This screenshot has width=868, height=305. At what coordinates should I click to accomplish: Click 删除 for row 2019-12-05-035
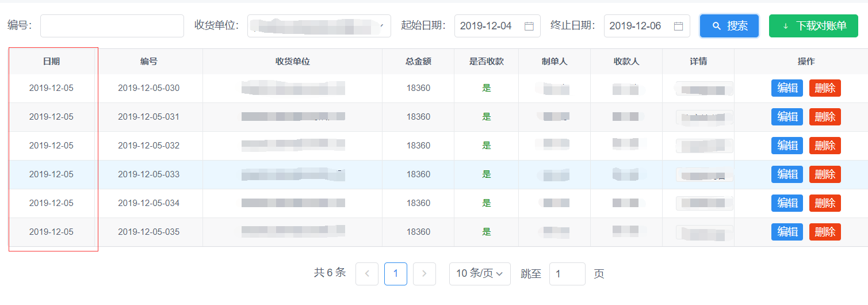[825, 232]
